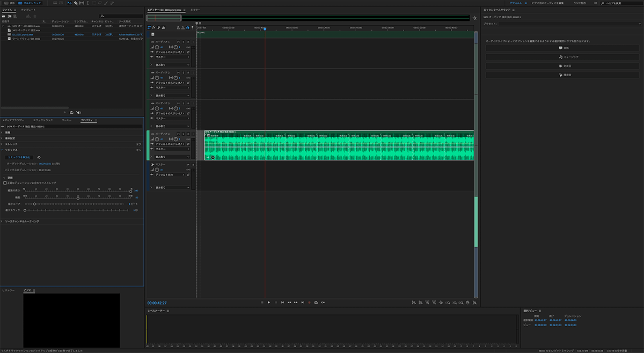The image size is (644, 353).
Task: Click the 最小ループ slider handle
Action: [35, 204]
